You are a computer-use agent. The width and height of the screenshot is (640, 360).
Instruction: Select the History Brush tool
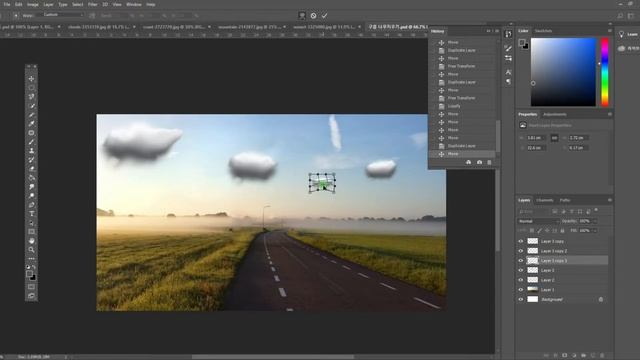(x=31, y=160)
